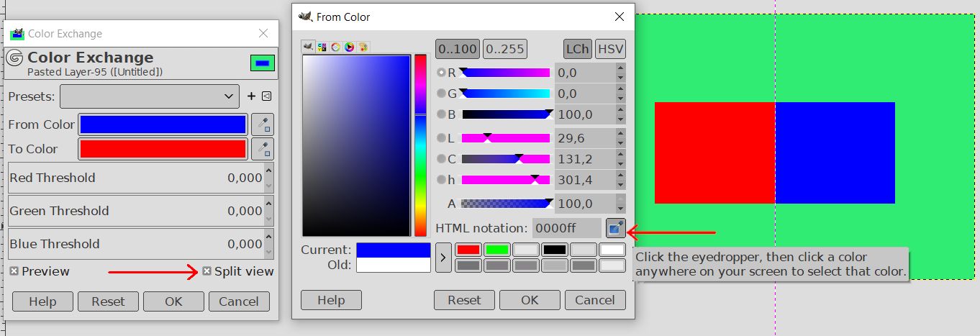Toggle the Preview checkbox

tap(14, 271)
